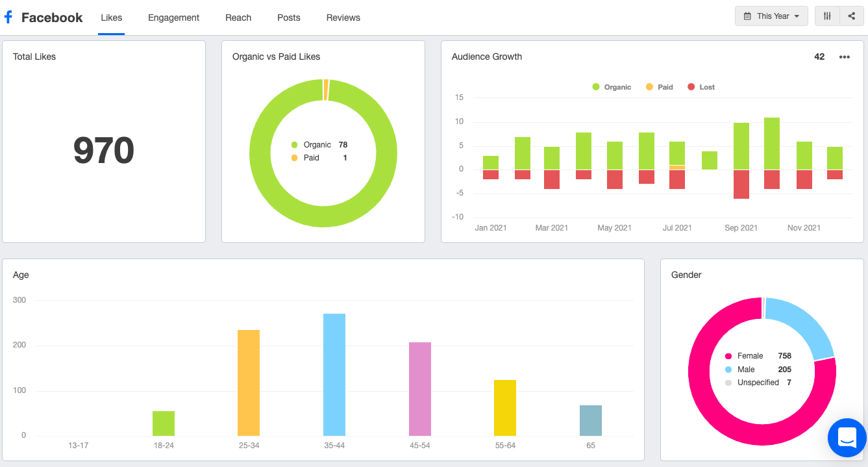Click the Gender widget title
This screenshot has width=868, height=467.
coord(686,275)
